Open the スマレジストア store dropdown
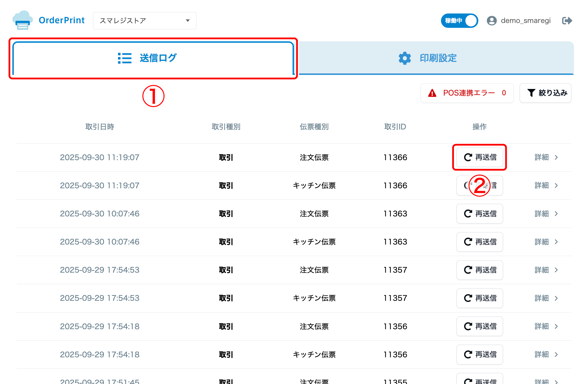The image size is (588, 384). tap(144, 21)
